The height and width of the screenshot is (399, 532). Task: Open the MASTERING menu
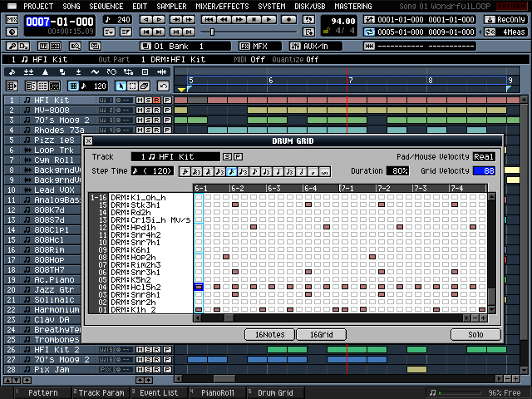coord(353,6)
